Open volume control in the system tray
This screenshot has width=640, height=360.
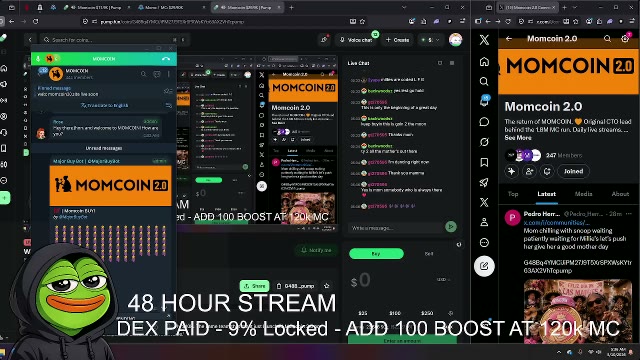point(600,352)
